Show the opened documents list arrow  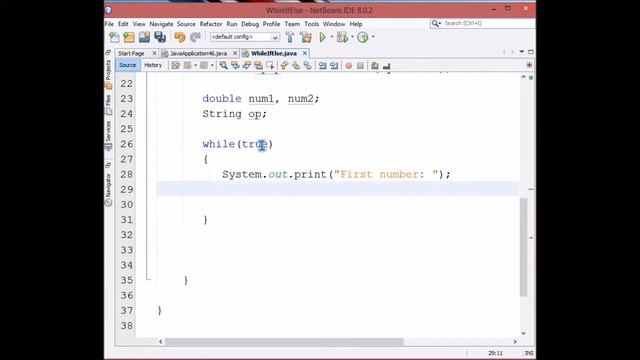click(x=522, y=52)
